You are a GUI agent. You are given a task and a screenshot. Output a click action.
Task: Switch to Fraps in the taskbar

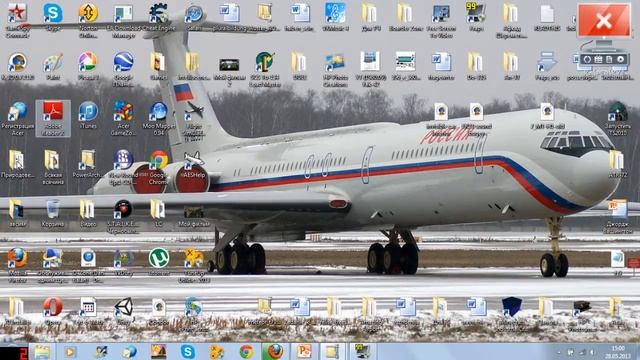point(362,351)
